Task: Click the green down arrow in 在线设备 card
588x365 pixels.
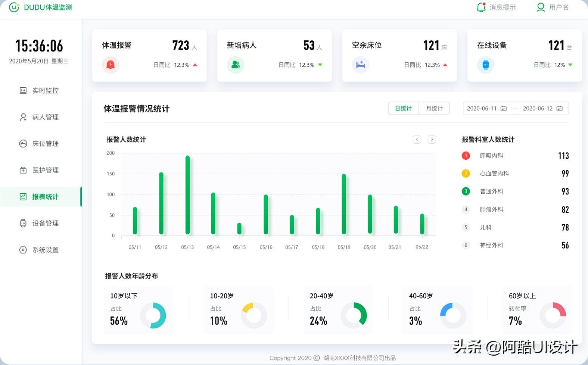Action: [x=570, y=65]
